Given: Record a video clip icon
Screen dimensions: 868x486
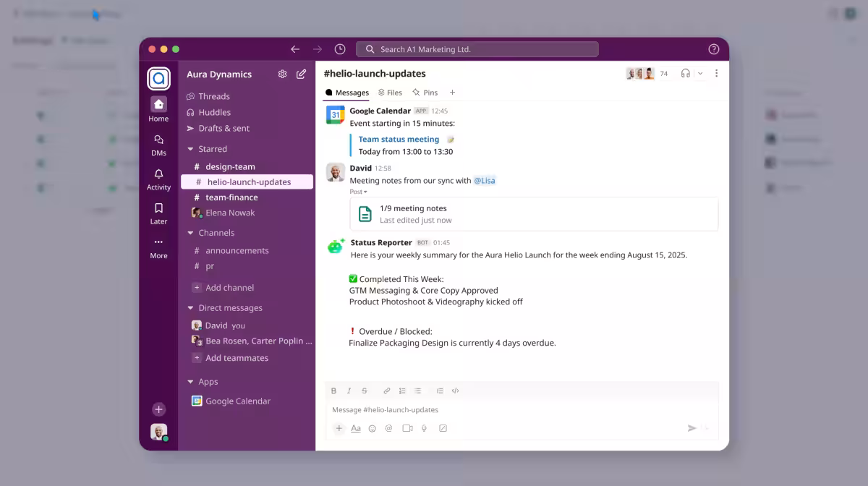Looking at the screenshot, I should coord(407,428).
